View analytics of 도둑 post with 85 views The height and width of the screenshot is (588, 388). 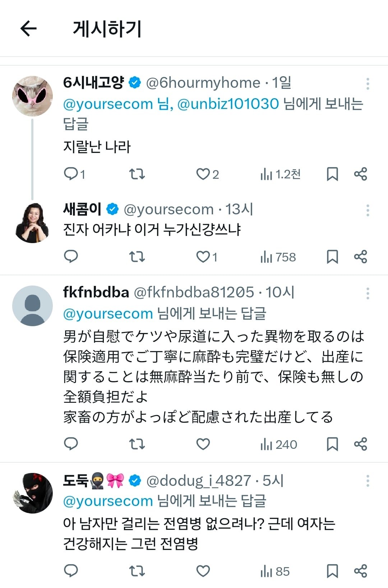pyautogui.click(x=275, y=571)
